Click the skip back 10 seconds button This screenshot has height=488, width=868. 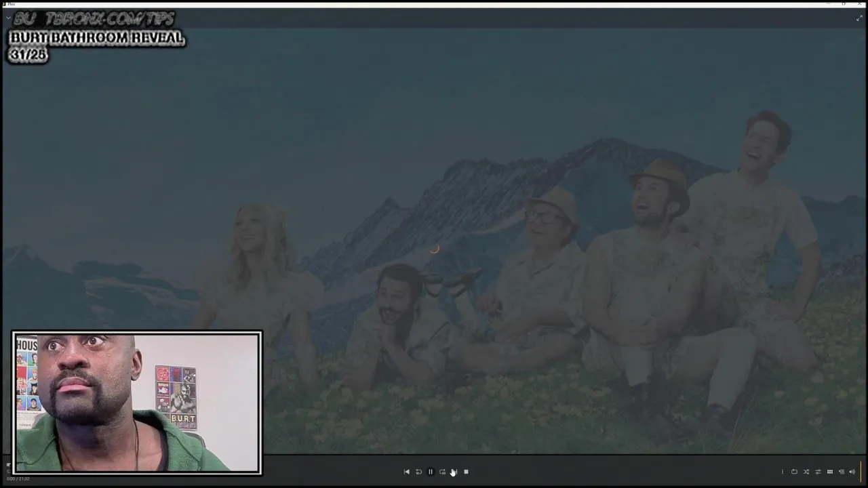pos(418,472)
